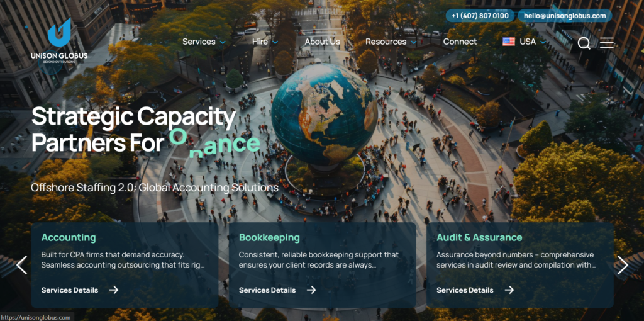Open Audit & Assurance Services Details link
644x321 pixels.
coord(465,290)
